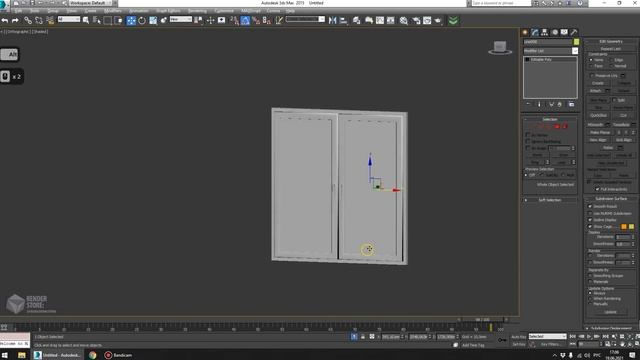Screen dimensions: 640x360
Task: Switch to the Hierarchy command panel tab
Action: coord(544,32)
